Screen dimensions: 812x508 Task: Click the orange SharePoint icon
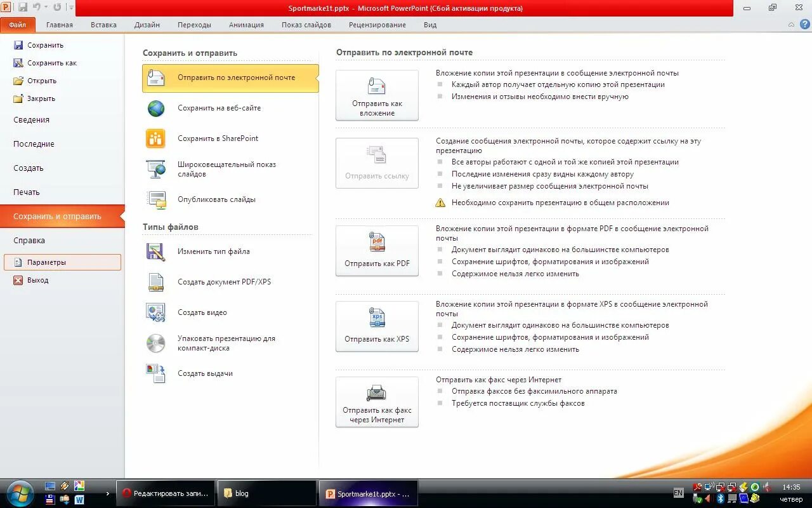click(x=156, y=138)
